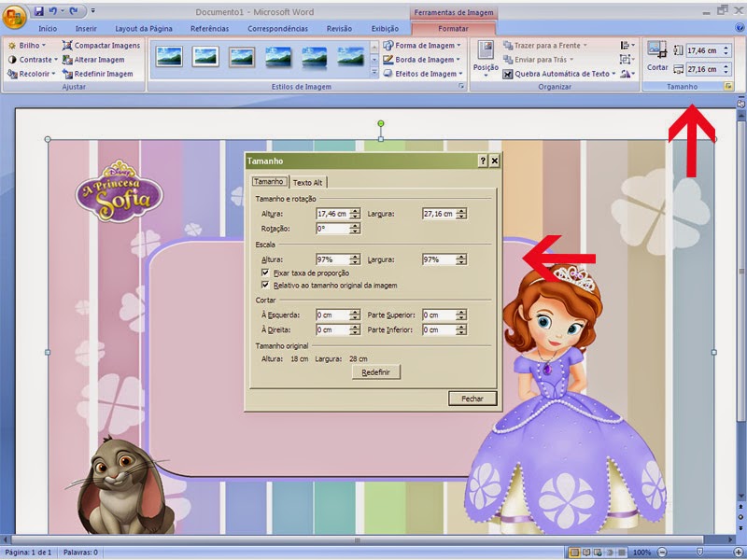Adjust Parte Superior crop spinner

tap(461, 315)
